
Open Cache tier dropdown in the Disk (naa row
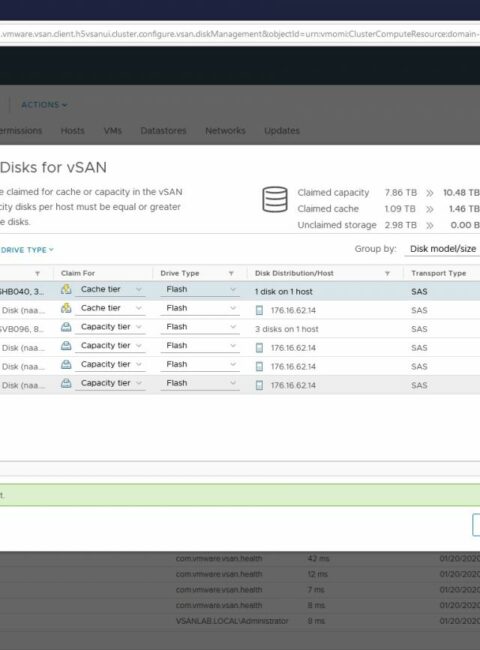tap(110, 308)
